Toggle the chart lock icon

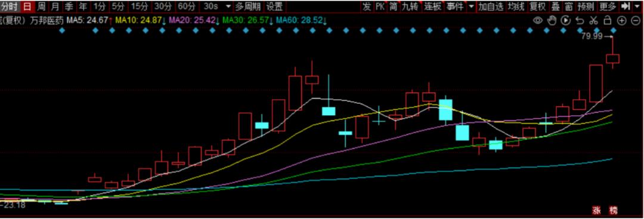pos(608,20)
